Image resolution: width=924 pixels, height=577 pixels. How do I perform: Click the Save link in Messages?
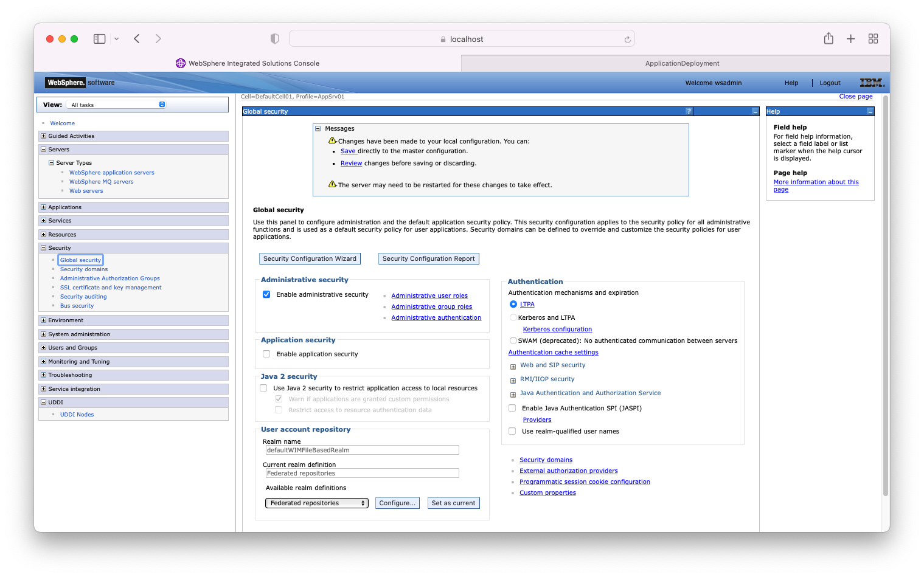pos(348,151)
